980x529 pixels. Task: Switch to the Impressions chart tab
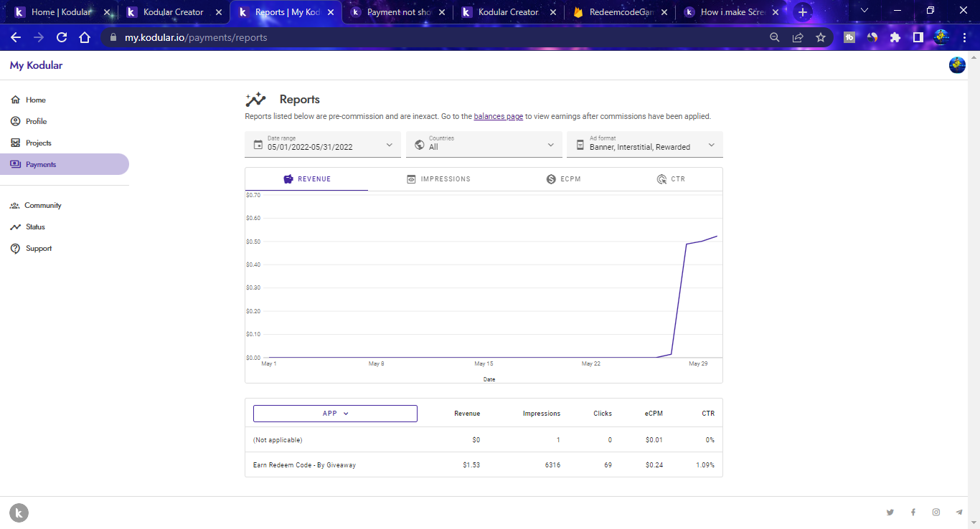click(x=438, y=179)
